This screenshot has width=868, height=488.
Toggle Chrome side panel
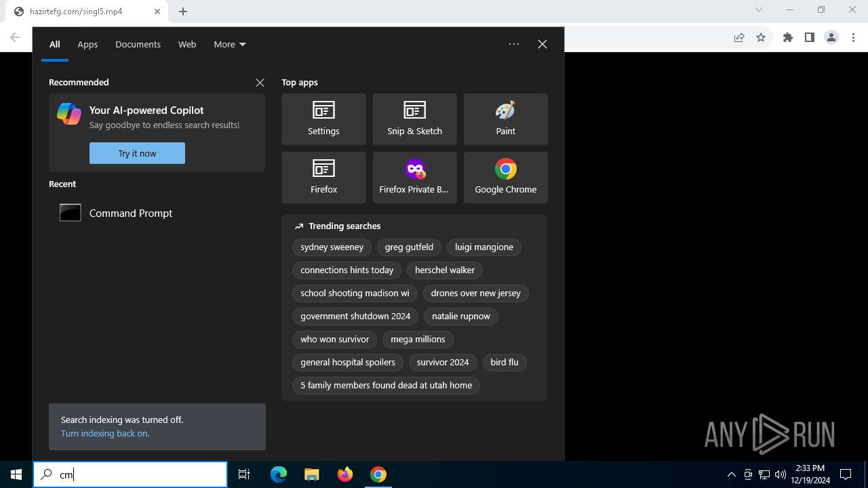tap(810, 37)
